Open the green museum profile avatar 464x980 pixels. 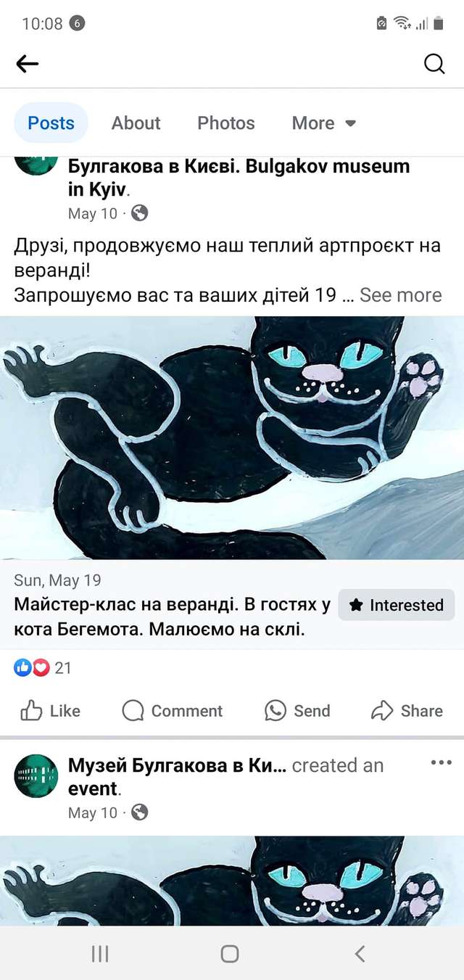36,776
